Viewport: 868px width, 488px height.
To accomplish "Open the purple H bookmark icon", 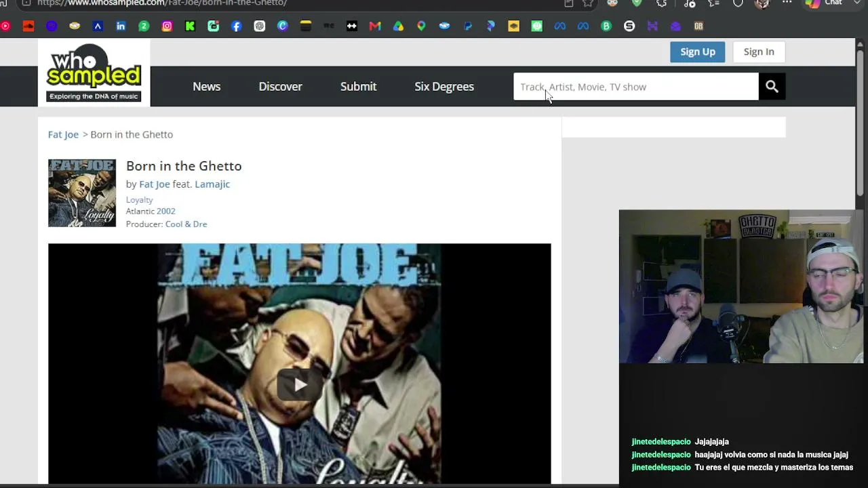I will pyautogui.click(x=652, y=26).
